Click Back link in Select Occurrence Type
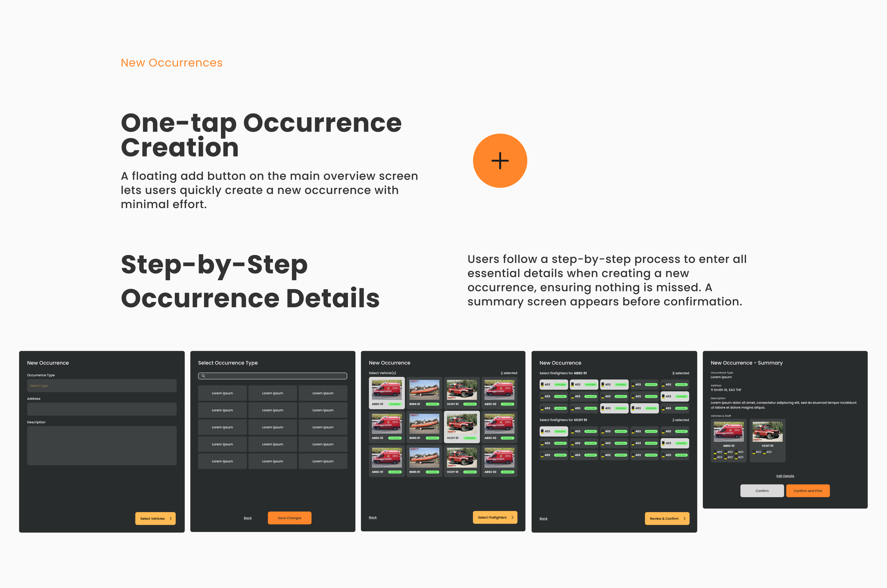887x588 pixels. point(248,518)
